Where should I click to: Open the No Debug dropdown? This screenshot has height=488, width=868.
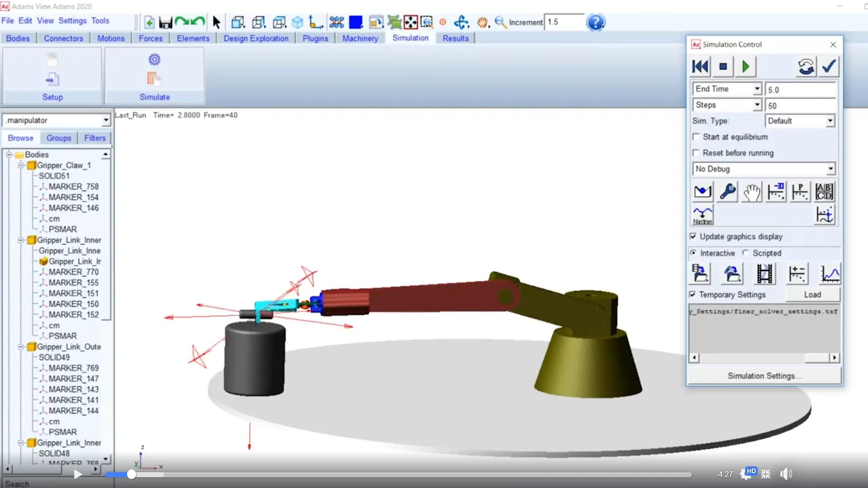tap(830, 169)
